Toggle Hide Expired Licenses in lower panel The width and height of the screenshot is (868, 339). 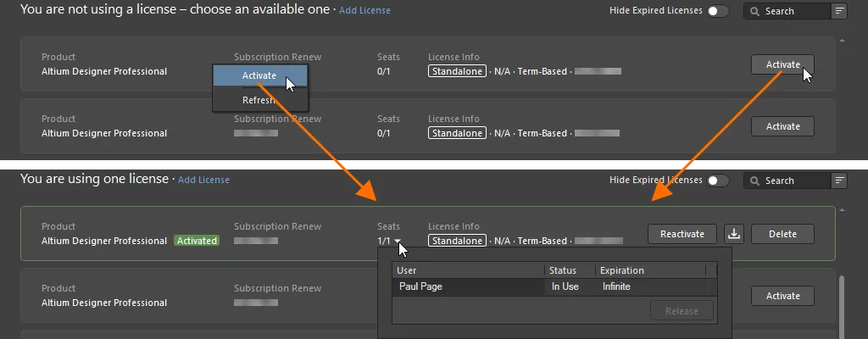point(718,181)
